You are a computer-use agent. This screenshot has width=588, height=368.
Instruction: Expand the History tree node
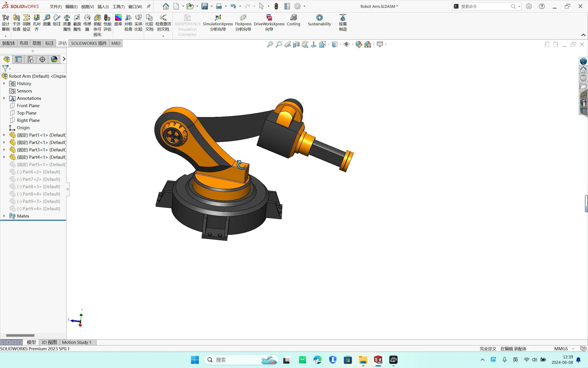(x=4, y=83)
